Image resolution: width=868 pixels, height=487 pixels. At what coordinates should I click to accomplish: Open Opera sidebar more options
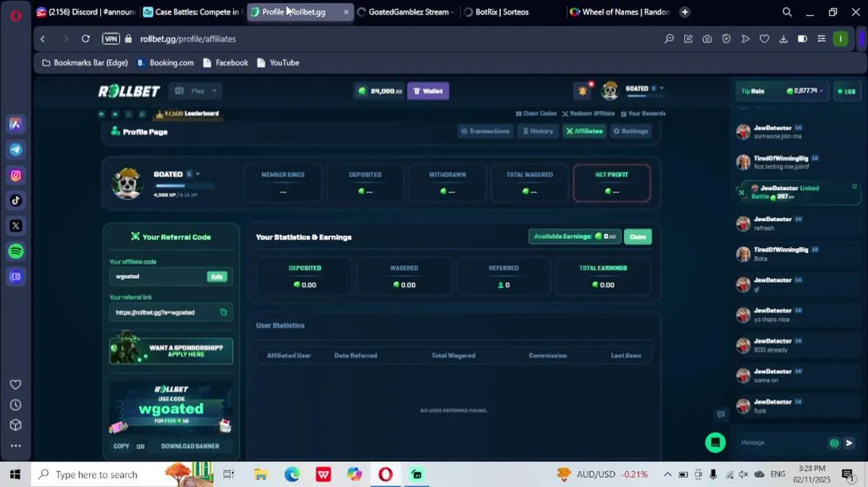[x=16, y=446]
